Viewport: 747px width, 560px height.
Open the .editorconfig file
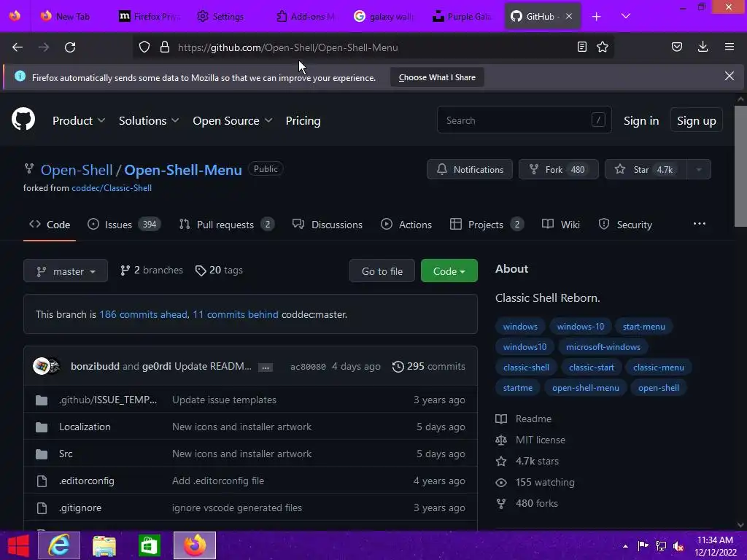tap(87, 481)
